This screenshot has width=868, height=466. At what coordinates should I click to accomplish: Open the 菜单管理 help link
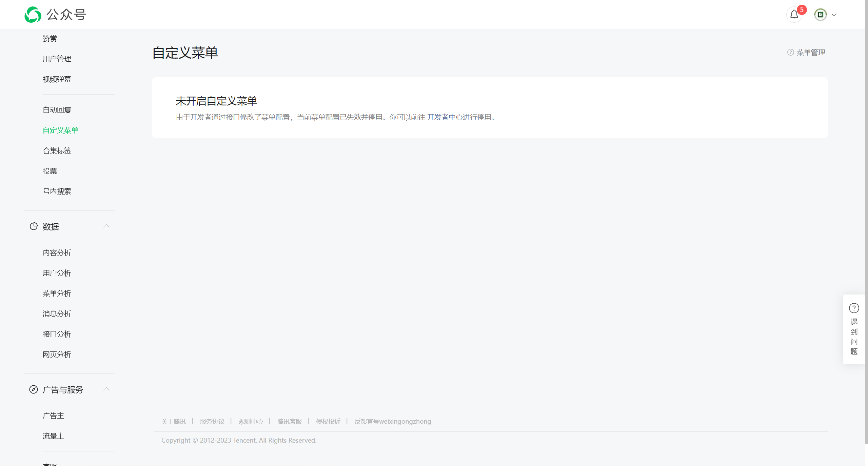[x=811, y=53]
